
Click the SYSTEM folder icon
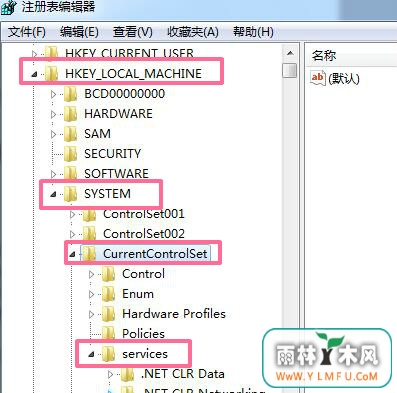pos(70,194)
